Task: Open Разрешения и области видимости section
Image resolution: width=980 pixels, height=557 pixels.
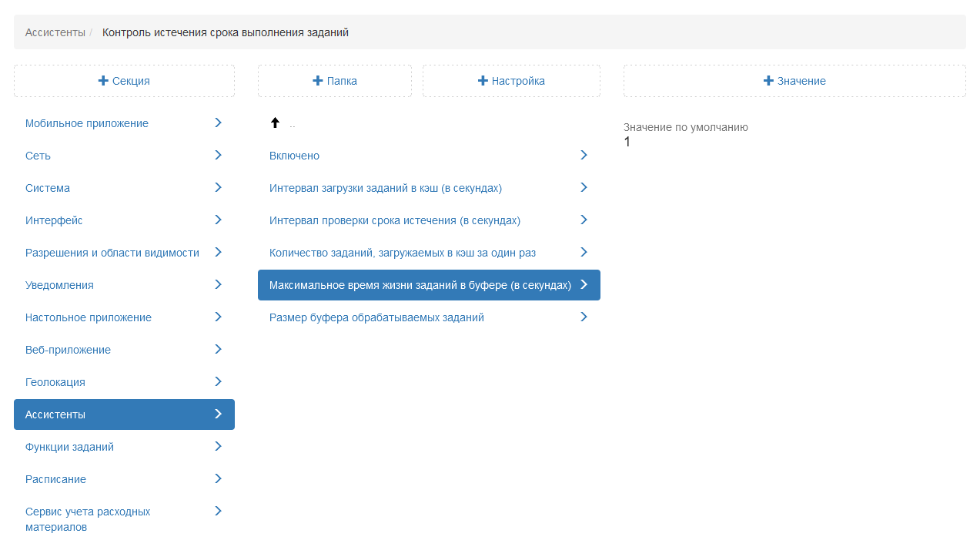Action: coord(112,253)
